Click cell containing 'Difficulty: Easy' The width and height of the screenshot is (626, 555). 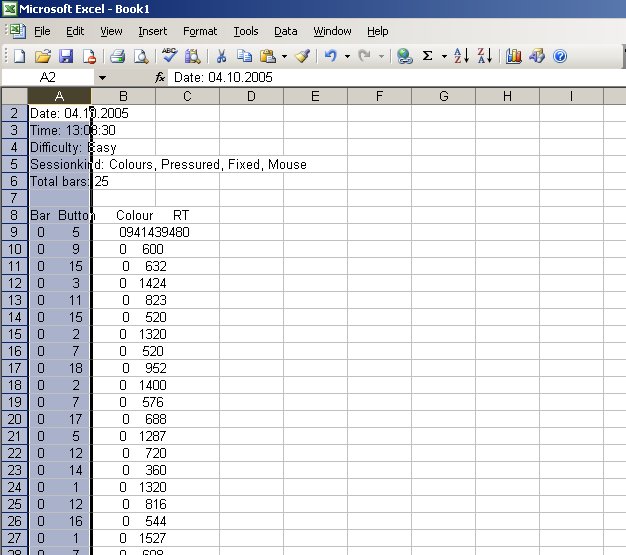pyautogui.click(x=59, y=147)
